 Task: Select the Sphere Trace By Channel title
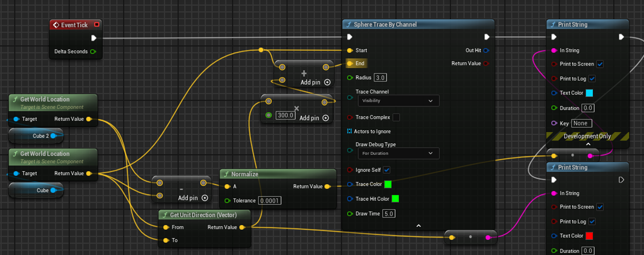coord(385,25)
